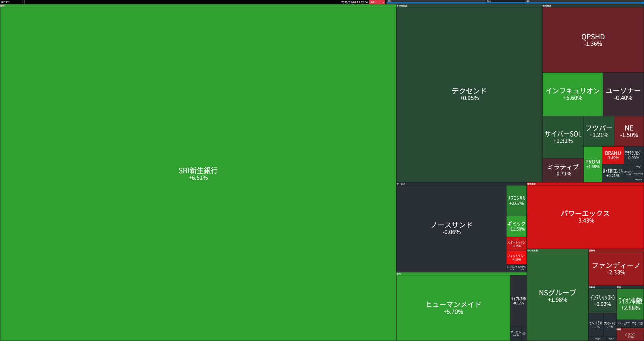Click the 電気機器 sector header
The image size is (644, 341).
[x=531, y=184]
